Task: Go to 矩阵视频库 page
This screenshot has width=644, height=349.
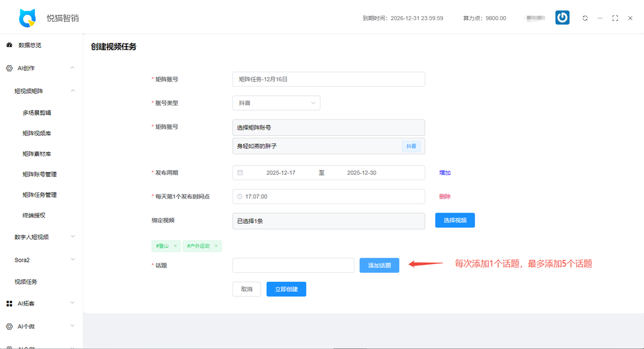Action: click(37, 133)
